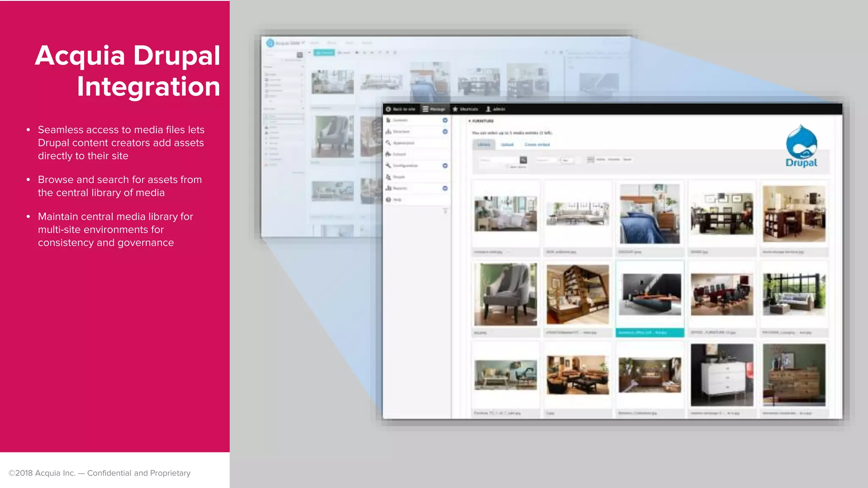868x488 pixels.
Task: Open Appearance in the admin sidebar
Action: pyautogui.click(x=403, y=143)
